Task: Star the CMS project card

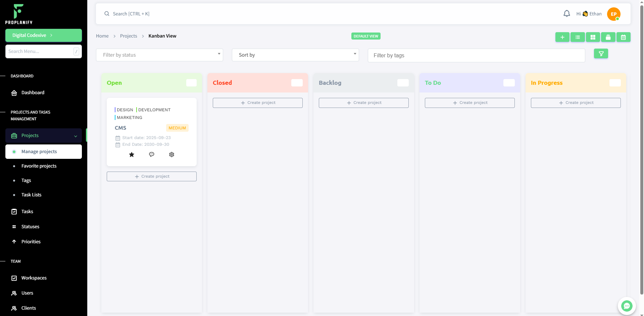Action: point(132,154)
